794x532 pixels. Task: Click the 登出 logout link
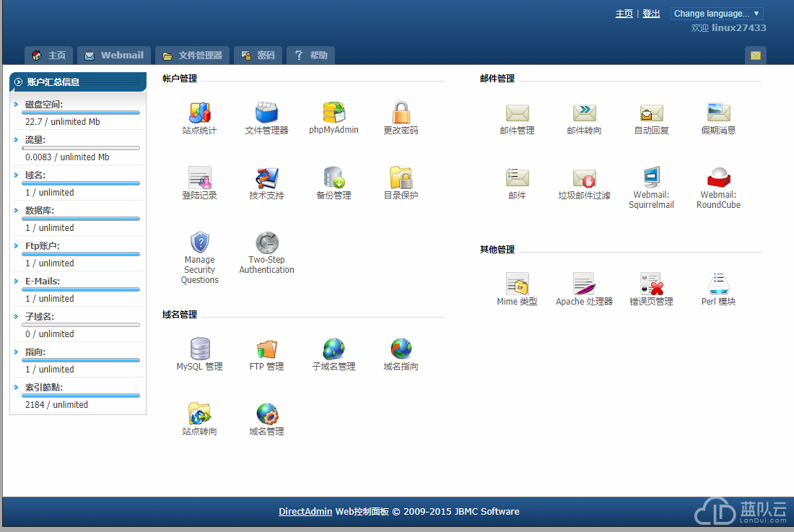(651, 14)
